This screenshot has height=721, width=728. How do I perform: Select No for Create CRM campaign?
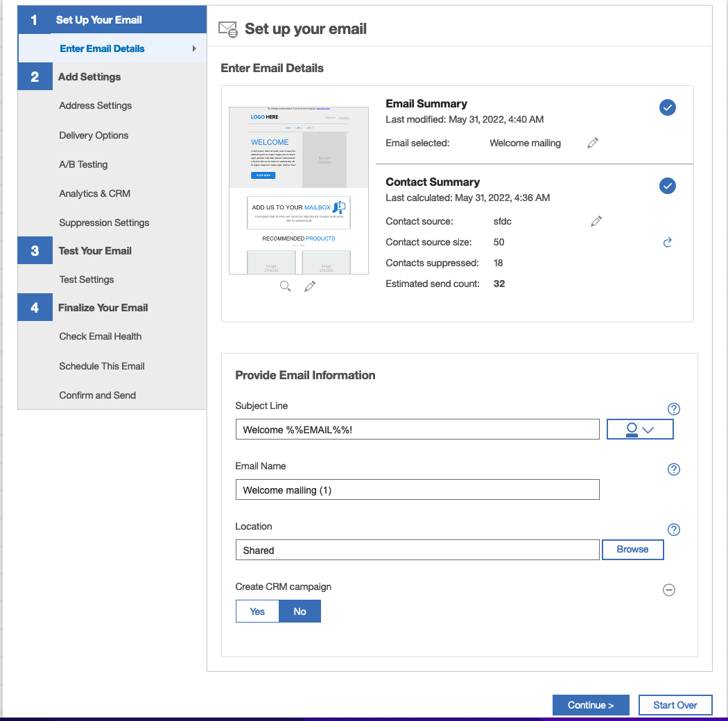coord(300,611)
